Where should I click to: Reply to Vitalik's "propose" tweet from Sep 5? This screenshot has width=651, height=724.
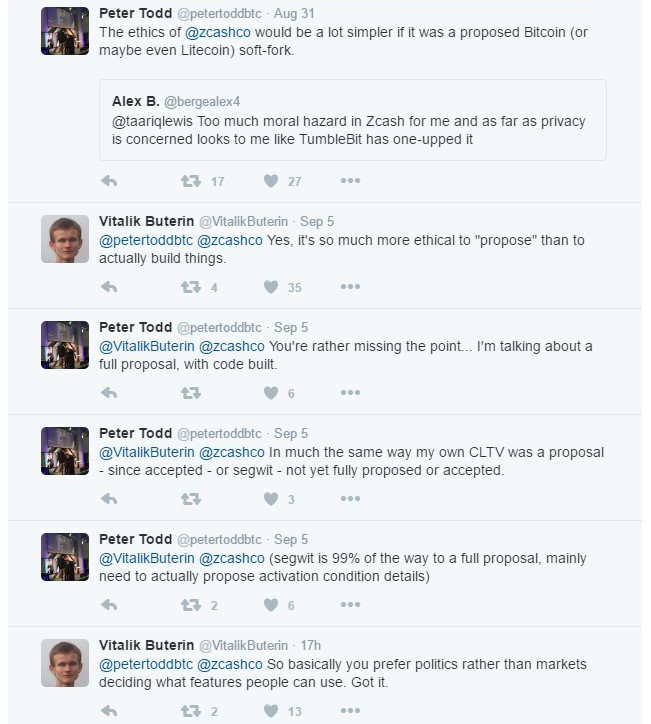[109, 287]
